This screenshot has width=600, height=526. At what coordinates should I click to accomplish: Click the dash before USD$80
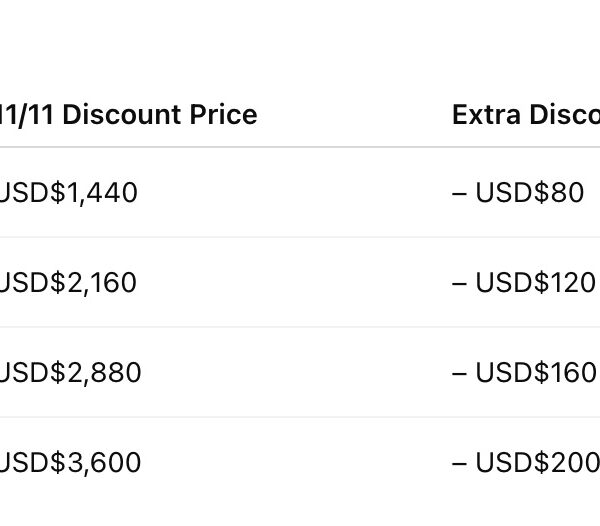click(x=459, y=192)
